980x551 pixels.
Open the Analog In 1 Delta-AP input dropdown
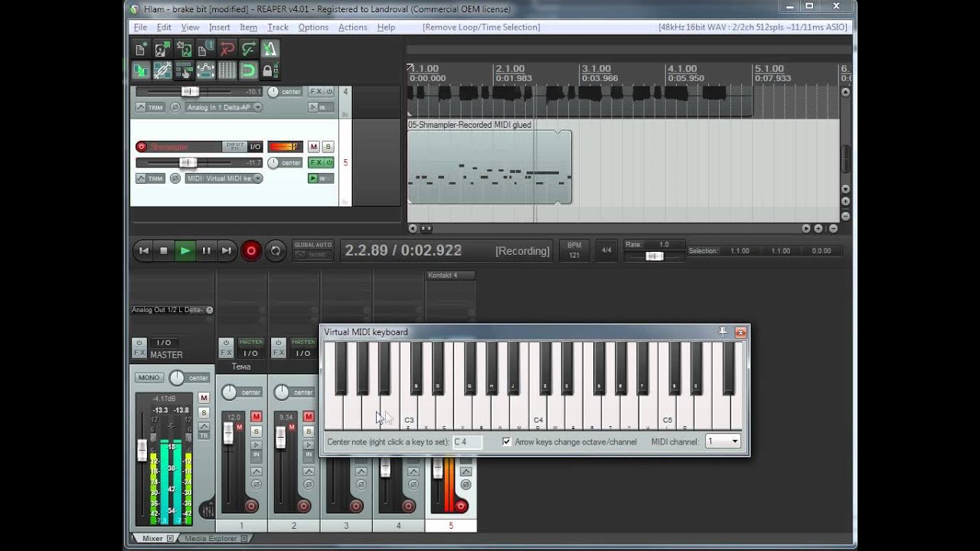pos(224,107)
